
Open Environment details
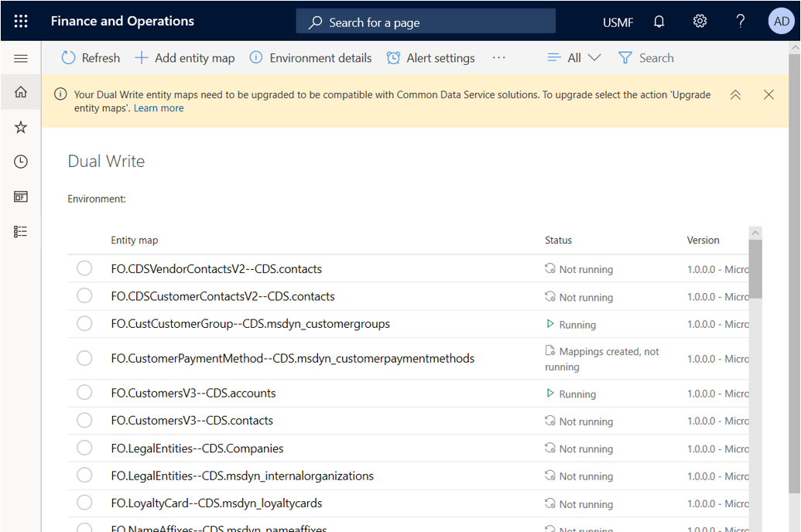310,58
